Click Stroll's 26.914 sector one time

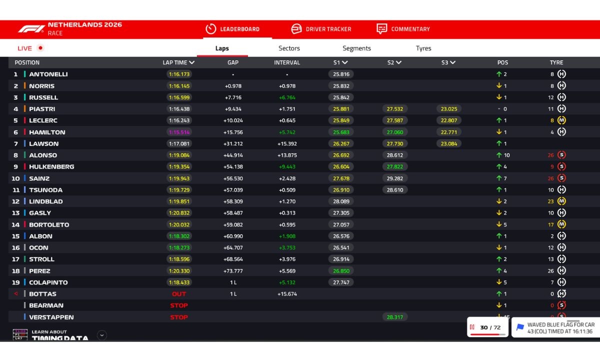pos(341,259)
